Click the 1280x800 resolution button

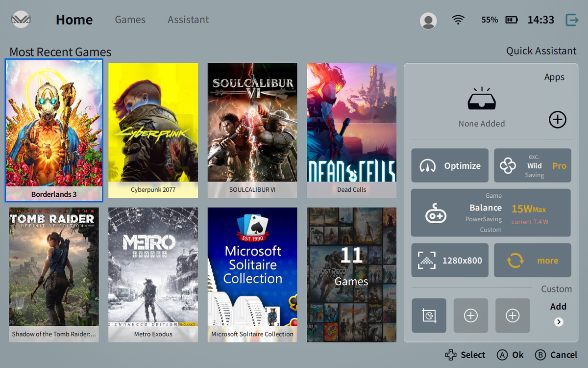(x=449, y=260)
